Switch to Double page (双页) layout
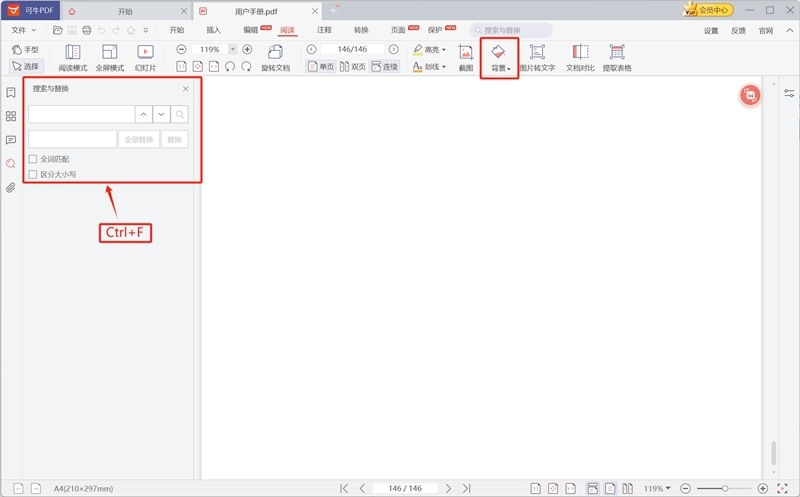The width and height of the screenshot is (800, 497). [353, 66]
